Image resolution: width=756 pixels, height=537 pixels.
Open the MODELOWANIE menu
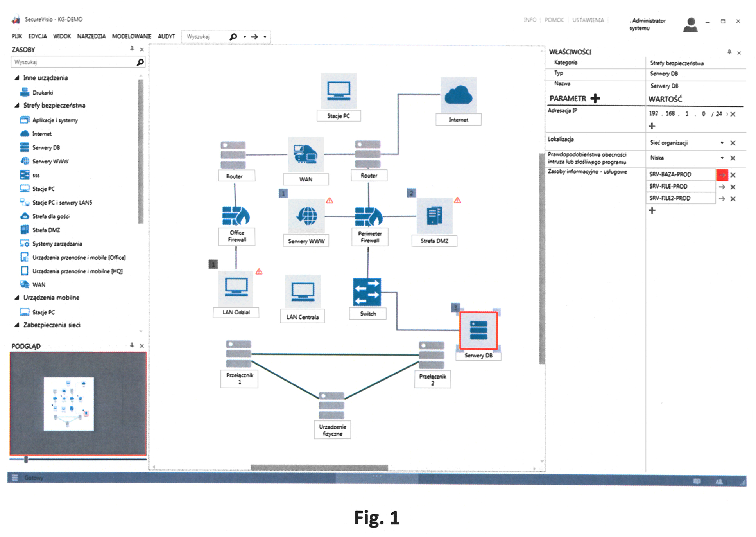pos(131,36)
